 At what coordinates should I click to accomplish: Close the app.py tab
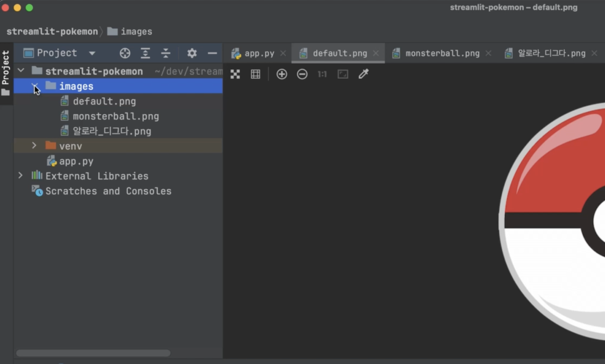pos(283,53)
